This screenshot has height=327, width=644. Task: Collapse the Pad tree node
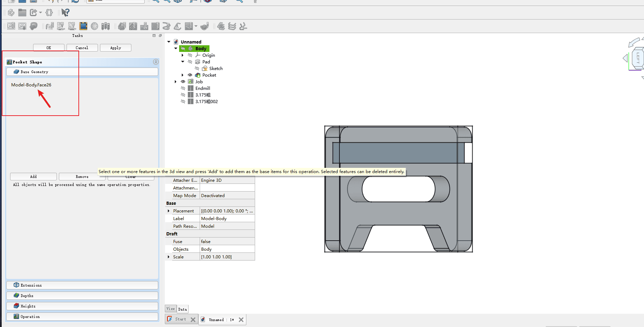point(183,62)
